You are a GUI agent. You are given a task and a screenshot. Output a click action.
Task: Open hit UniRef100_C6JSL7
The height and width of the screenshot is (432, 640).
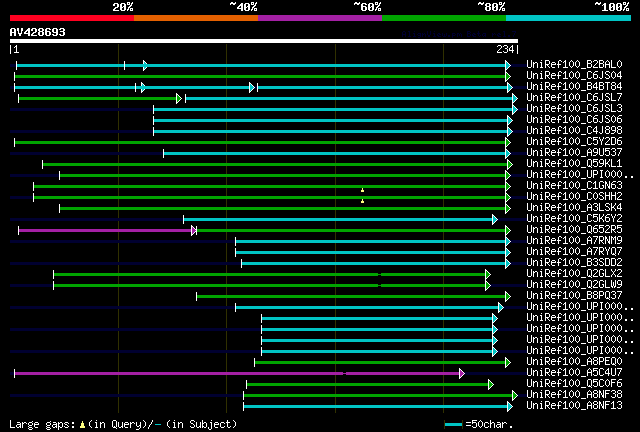click(574, 98)
